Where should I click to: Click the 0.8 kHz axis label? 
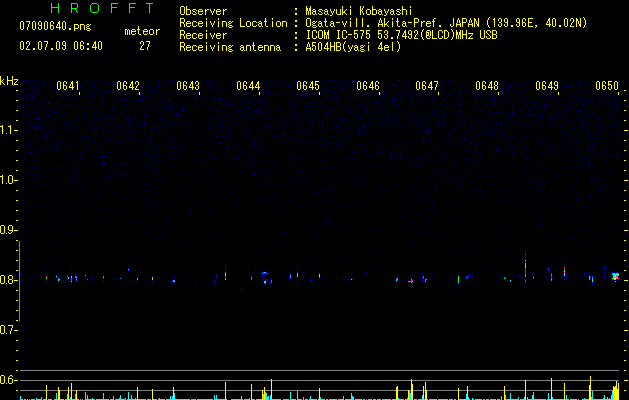pos(8,280)
